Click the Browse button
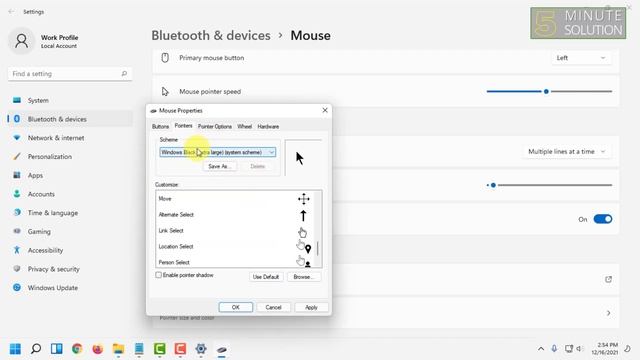Viewport: 640px width, 360px height. [x=303, y=277]
